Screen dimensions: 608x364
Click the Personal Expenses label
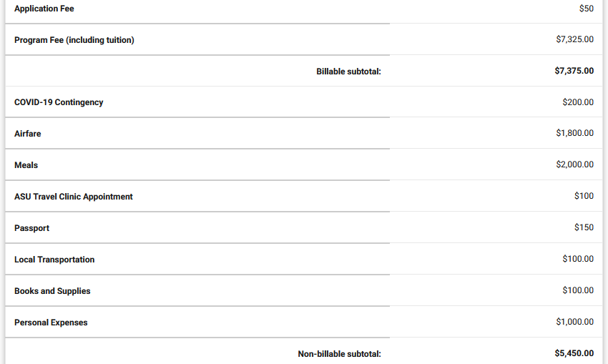point(51,323)
